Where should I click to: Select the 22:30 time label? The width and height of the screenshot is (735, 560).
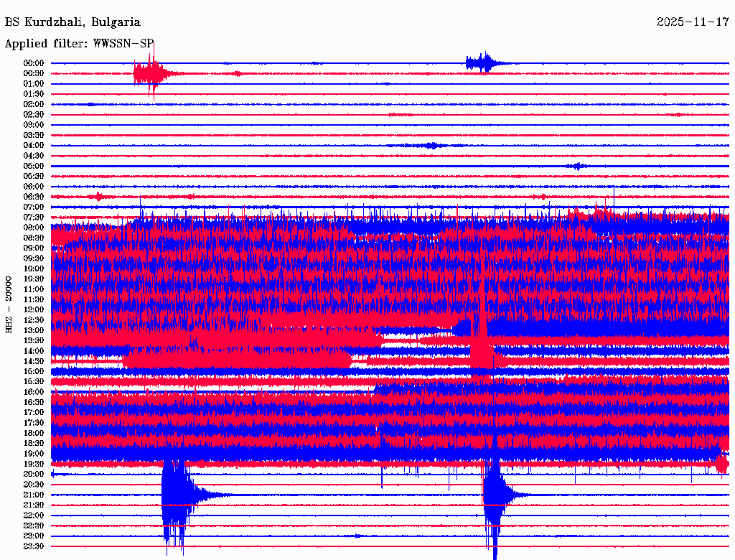(34, 526)
